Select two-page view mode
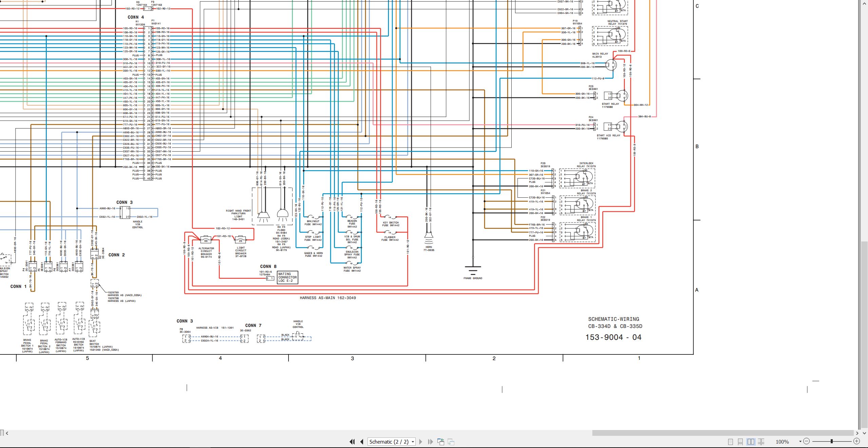868x448 pixels. tap(751, 442)
